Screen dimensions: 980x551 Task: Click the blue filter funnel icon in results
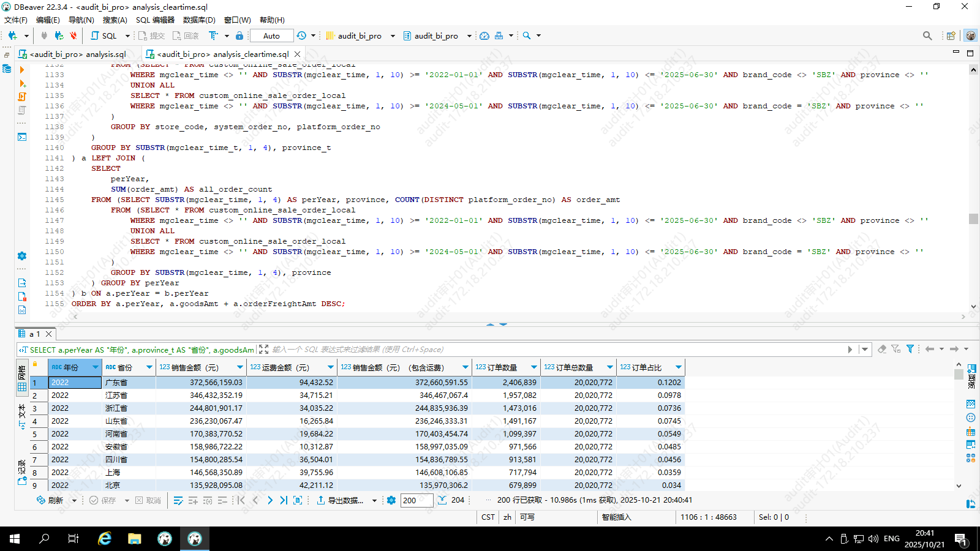[x=910, y=349]
